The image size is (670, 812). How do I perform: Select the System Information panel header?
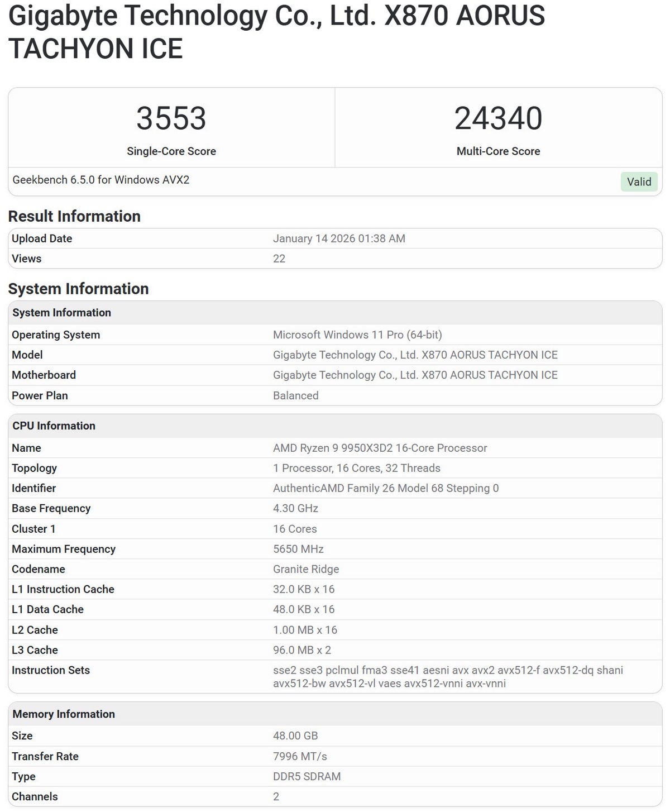pos(63,313)
